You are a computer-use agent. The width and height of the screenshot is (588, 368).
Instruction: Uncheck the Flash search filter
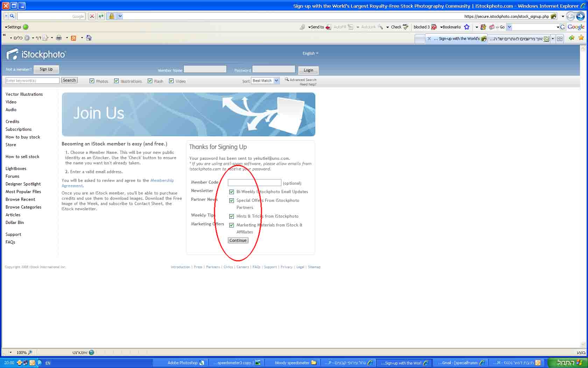pyautogui.click(x=150, y=81)
